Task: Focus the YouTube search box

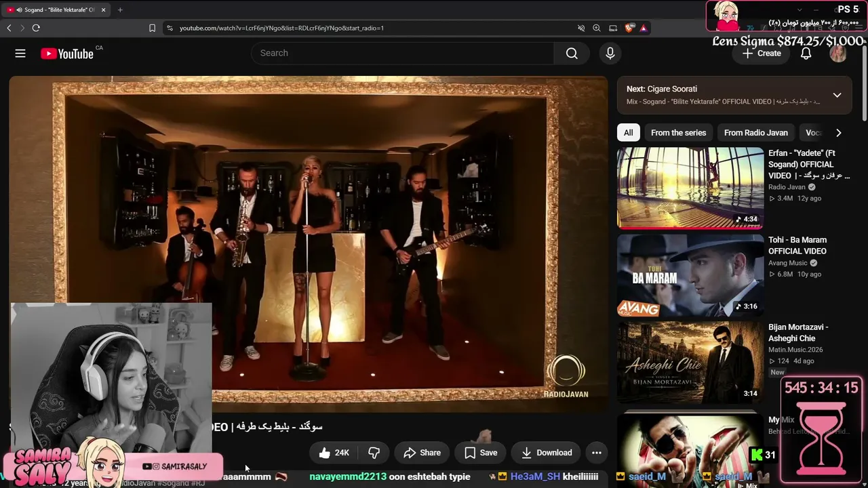Action: point(403,54)
